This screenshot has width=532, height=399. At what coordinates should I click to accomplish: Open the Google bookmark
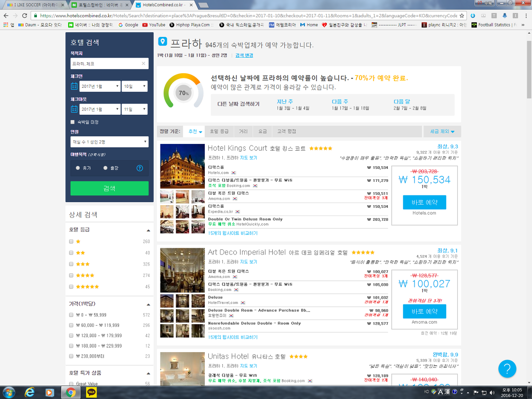tap(128, 25)
